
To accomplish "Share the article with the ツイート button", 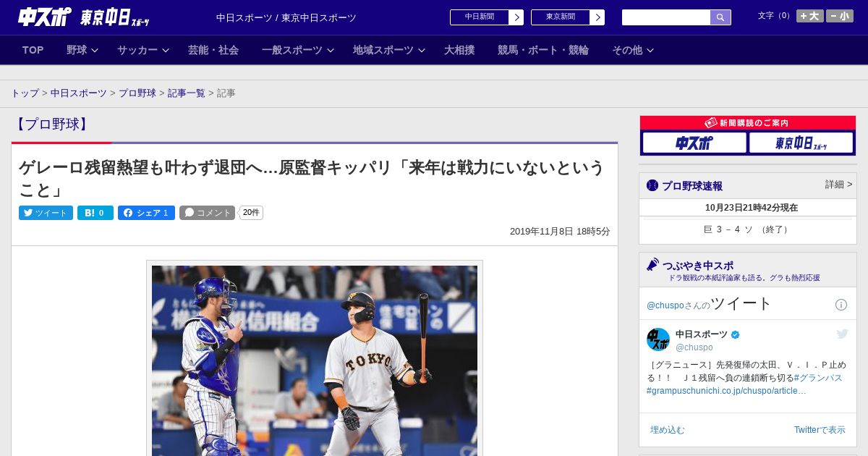I will 46,213.
